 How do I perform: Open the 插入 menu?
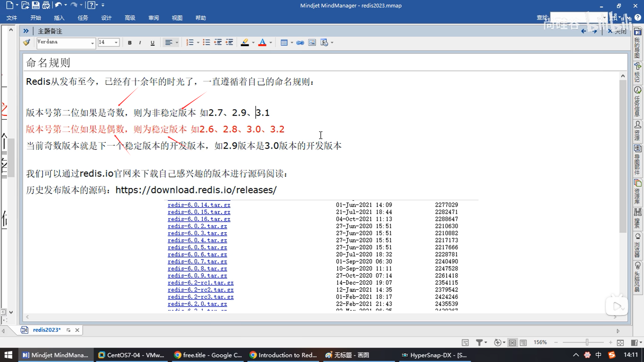click(x=59, y=18)
